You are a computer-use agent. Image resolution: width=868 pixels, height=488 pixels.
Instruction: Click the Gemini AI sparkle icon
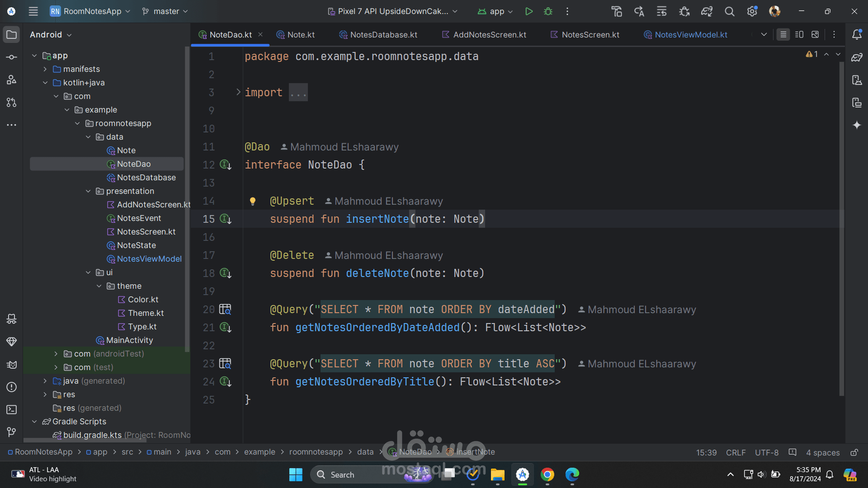(856, 125)
